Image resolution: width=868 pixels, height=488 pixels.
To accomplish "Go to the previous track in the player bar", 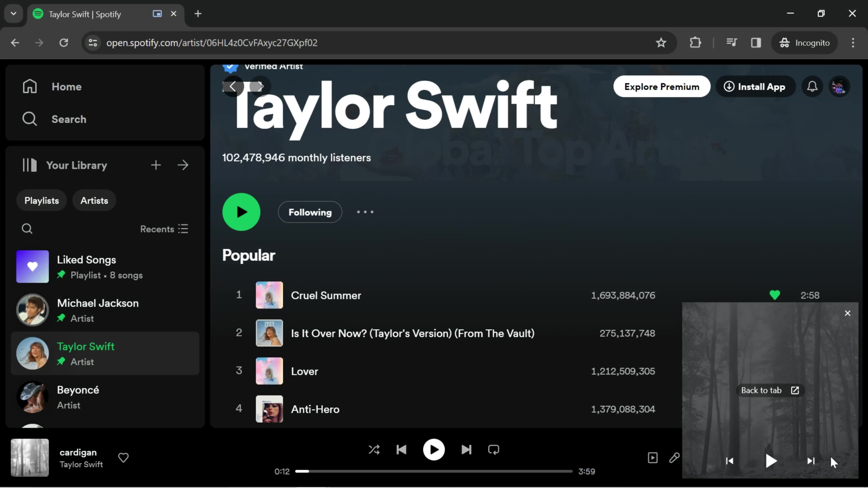I will click(401, 450).
